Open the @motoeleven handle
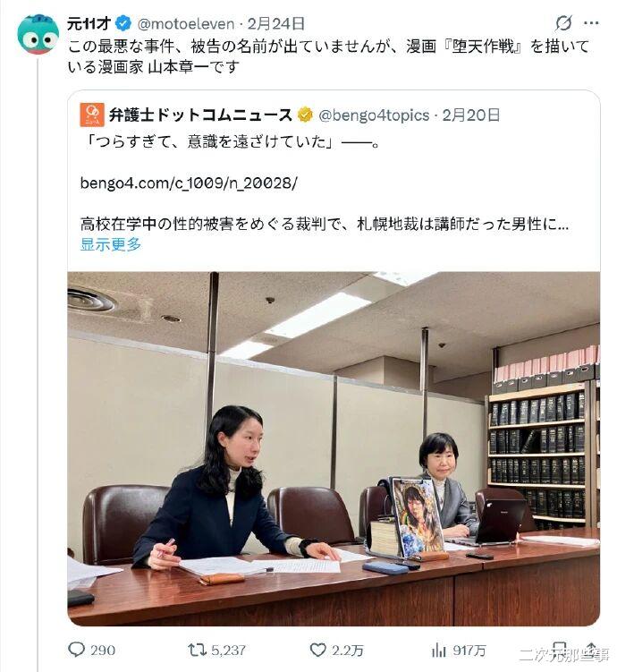The width and height of the screenshot is (617, 672). coord(186,24)
